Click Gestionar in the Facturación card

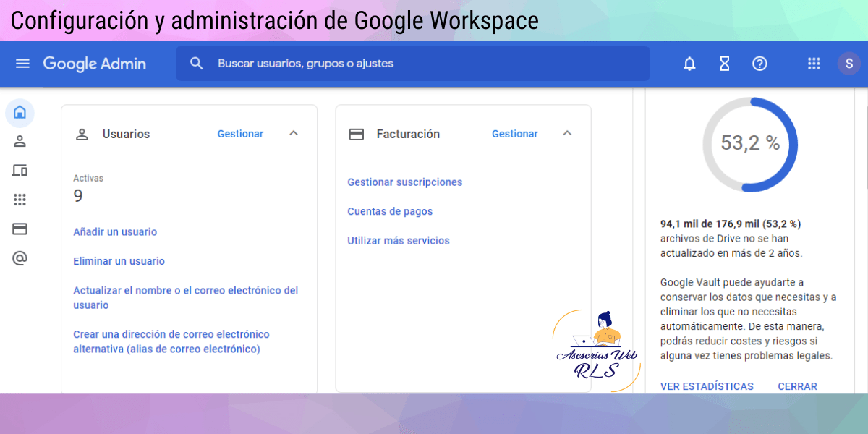tap(514, 134)
